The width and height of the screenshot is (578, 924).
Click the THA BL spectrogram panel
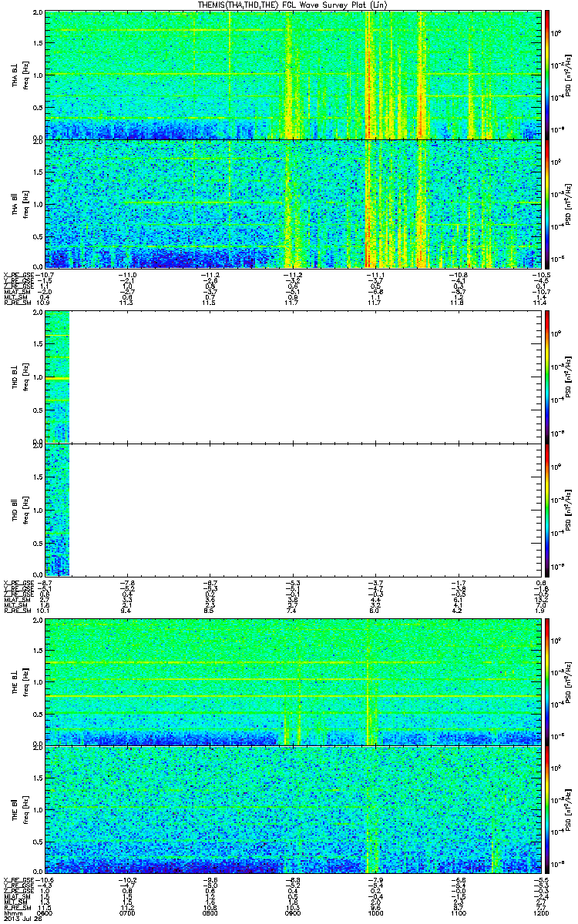[x=293, y=75]
